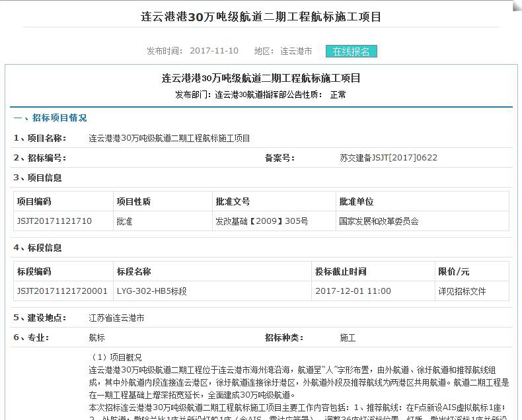Click the main page title at top
Viewport: 522px width, 420px height.
[x=262, y=17]
